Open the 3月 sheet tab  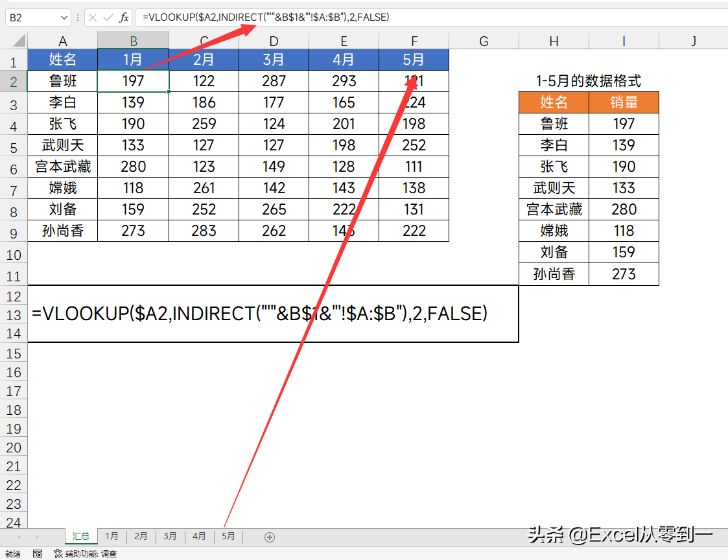tap(170, 536)
